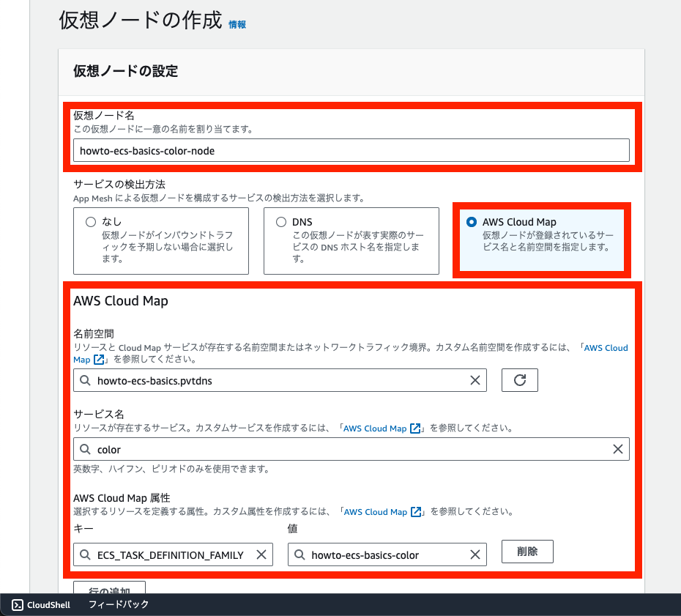Click the 削除 button for attribute row
Viewport: 681px width, 616px height.
(x=527, y=552)
